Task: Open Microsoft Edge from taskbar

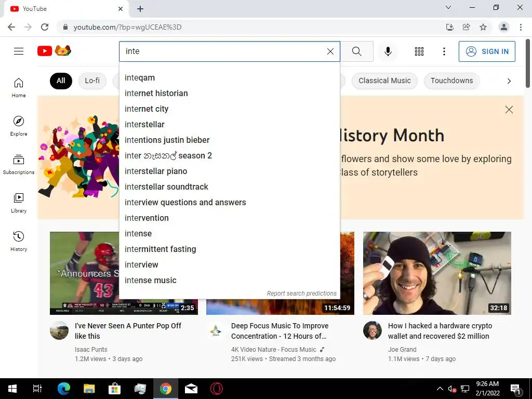Action: pos(64,389)
